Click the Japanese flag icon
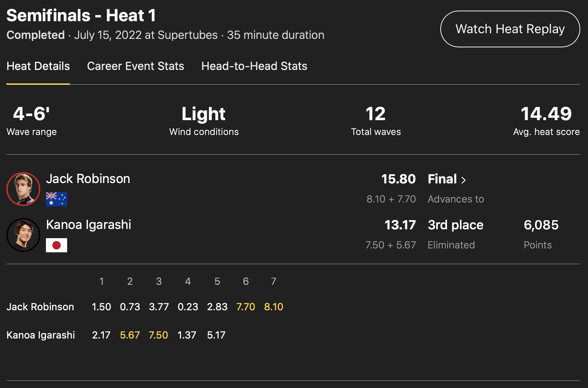Image resolution: width=588 pixels, height=388 pixels. click(x=57, y=245)
